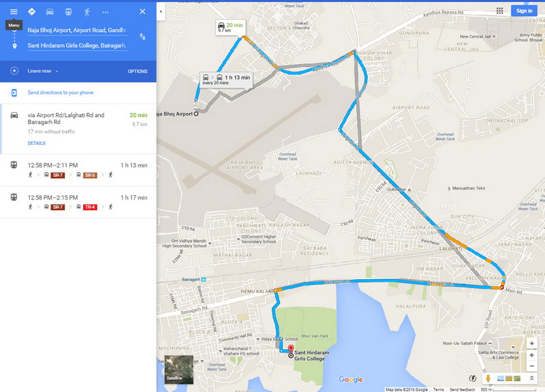Image resolution: width=545 pixels, height=392 pixels.
Task: Select the transit bus travel mode
Action: pos(69,12)
